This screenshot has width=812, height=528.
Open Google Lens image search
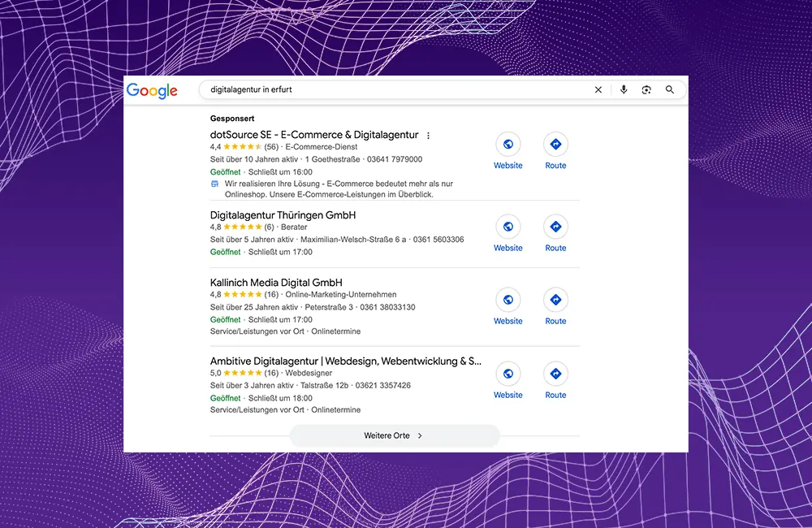point(646,90)
